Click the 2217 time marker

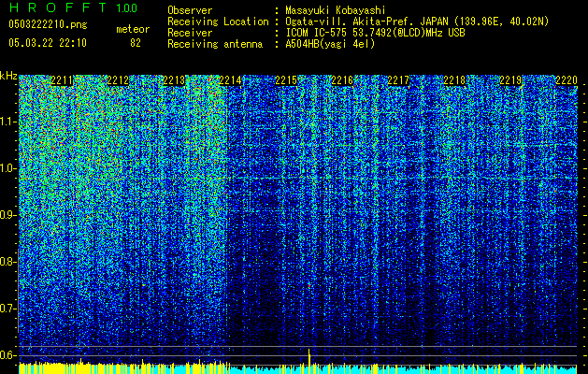click(x=398, y=80)
